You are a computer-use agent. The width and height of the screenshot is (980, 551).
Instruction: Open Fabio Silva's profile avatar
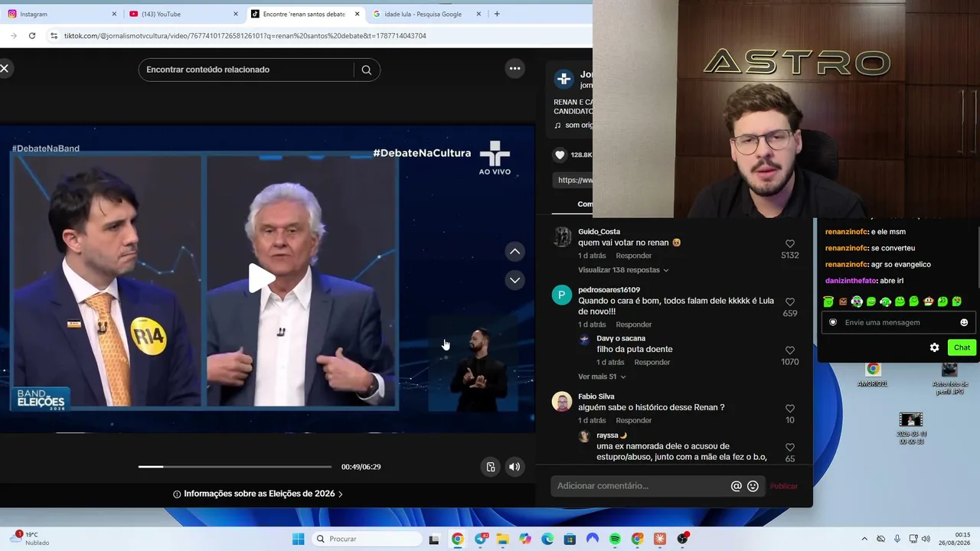coord(562,402)
